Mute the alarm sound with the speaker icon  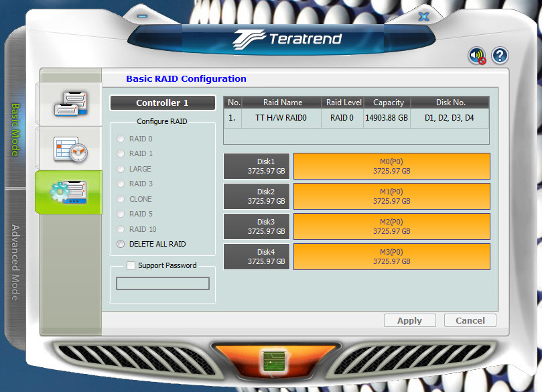477,56
